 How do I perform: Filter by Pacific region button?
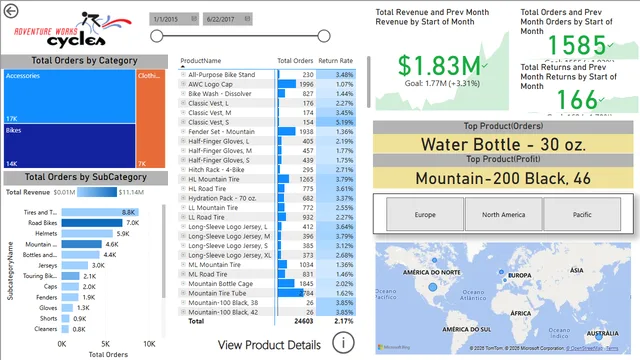click(x=582, y=214)
